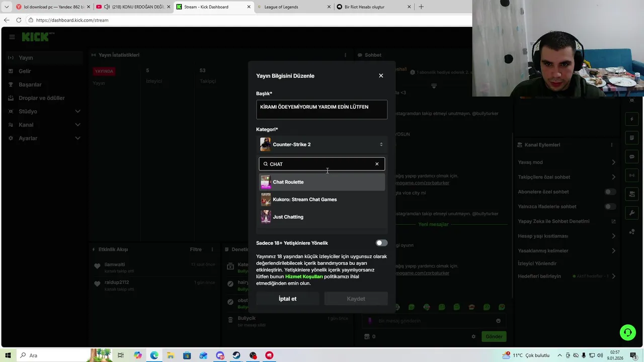Open a new browser tab
This screenshot has width=644, height=362.
pos(421,7)
